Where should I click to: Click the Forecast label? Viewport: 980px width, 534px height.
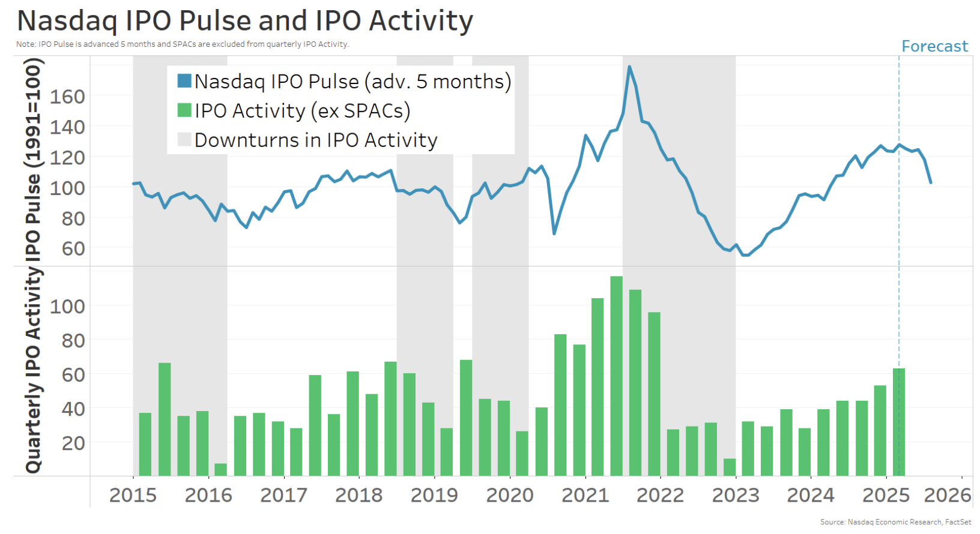[x=935, y=46]
